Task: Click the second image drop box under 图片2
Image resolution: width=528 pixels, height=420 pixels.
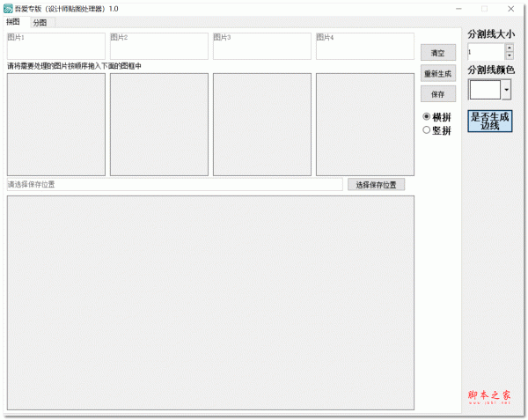Action: tap(159, 124)
